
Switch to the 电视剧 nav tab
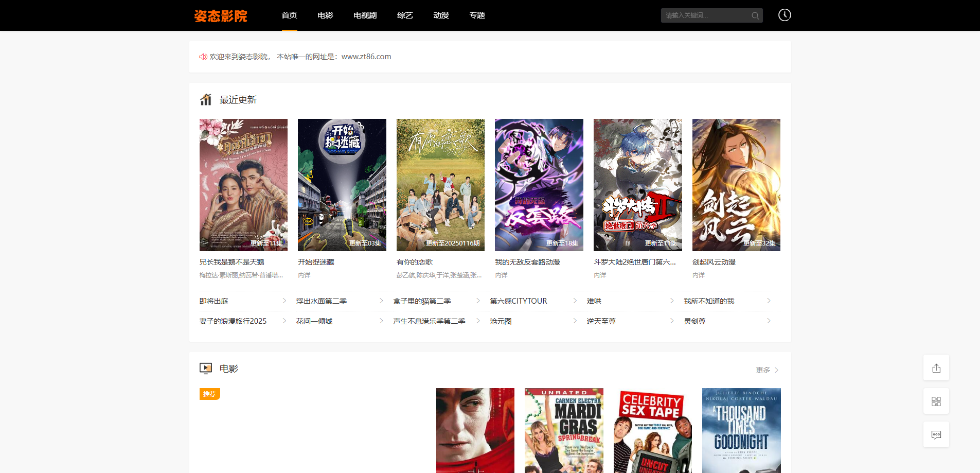tap(365, 15)
